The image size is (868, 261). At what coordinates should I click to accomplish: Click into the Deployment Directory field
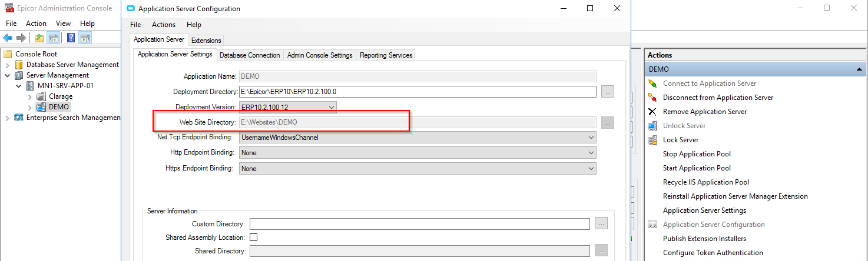(x=418, y=92)
